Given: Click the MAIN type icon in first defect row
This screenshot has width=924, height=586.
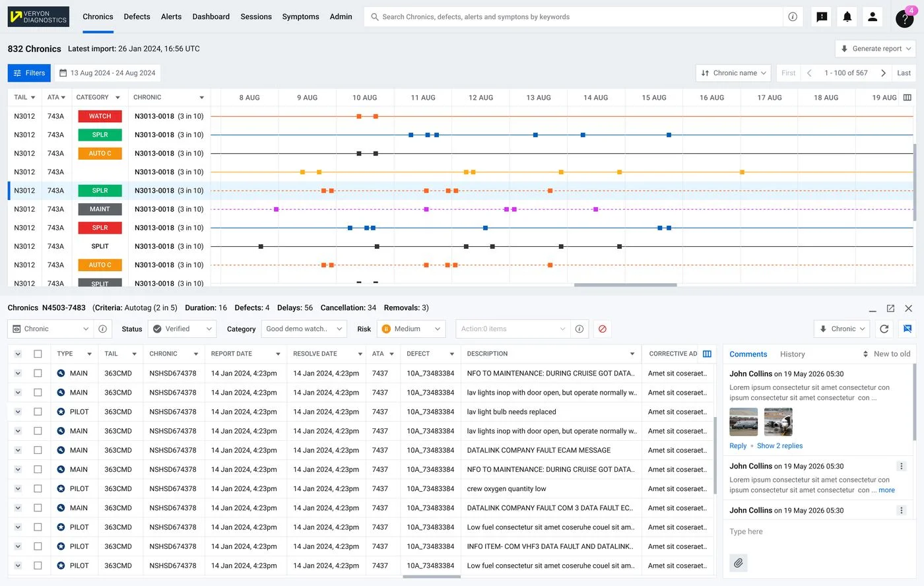Looking at the screenshot, I should (x=61, y=374).
